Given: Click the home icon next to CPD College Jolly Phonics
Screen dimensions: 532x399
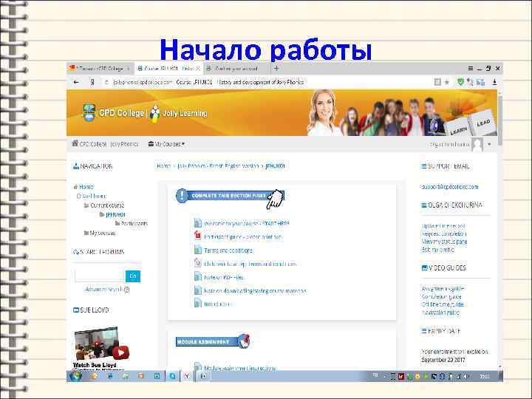Looking at the screenshot, I should [75, 143].
